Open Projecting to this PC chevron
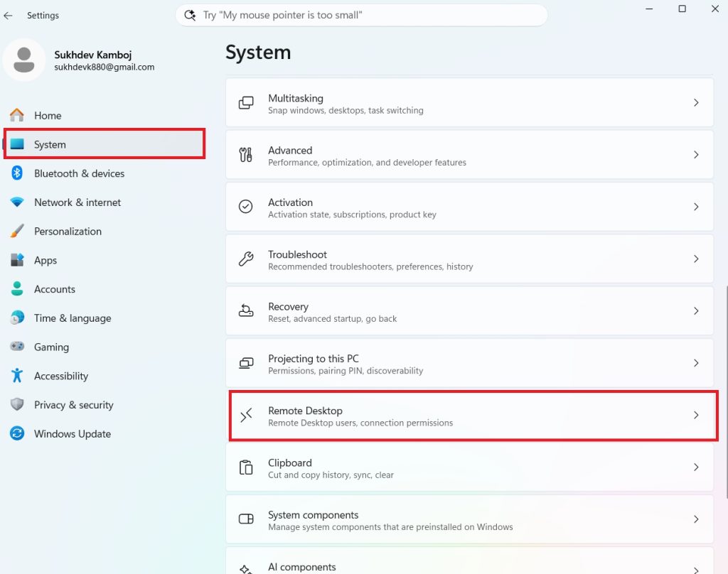 696,363
